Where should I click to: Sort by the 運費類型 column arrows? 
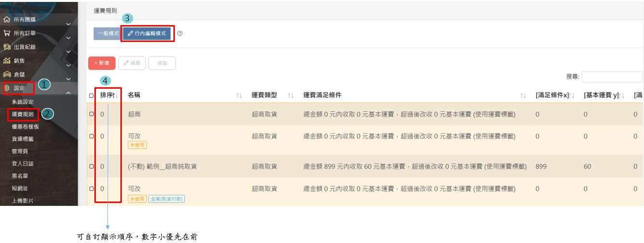point(290,96)
